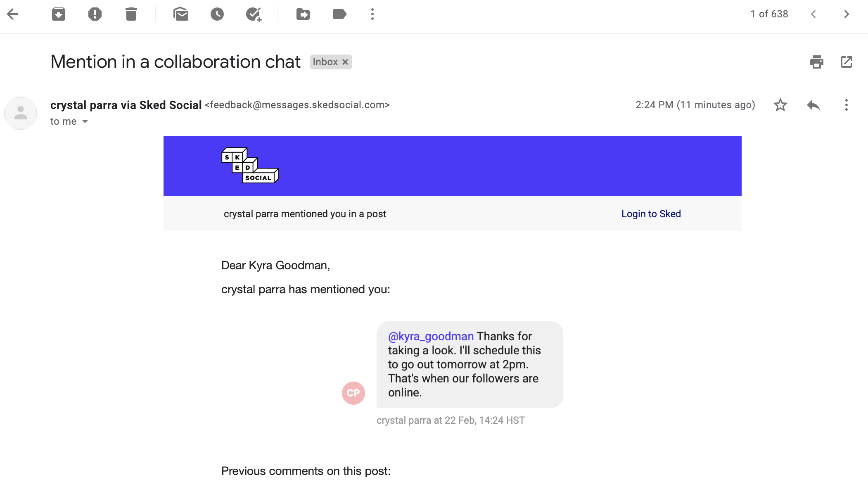The height and width of the screenshot is (484, 868).
Task: Open the message's three-dot options menu
Action: pos(846,105)
